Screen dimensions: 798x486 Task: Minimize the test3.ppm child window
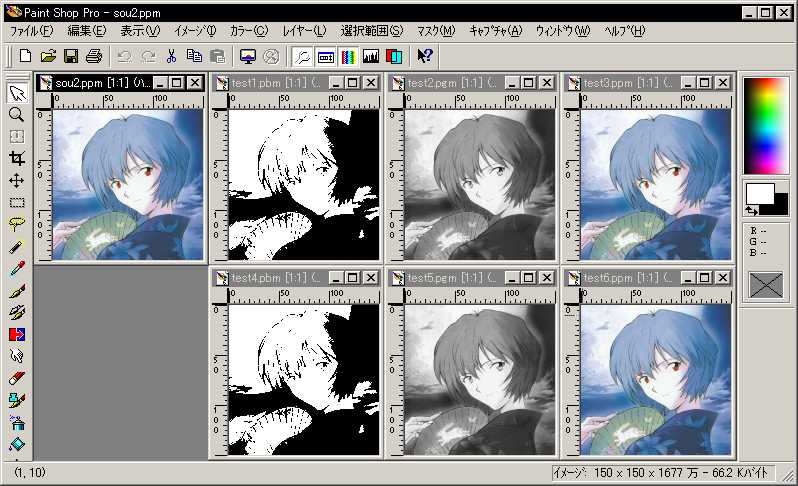coord(688,82)
